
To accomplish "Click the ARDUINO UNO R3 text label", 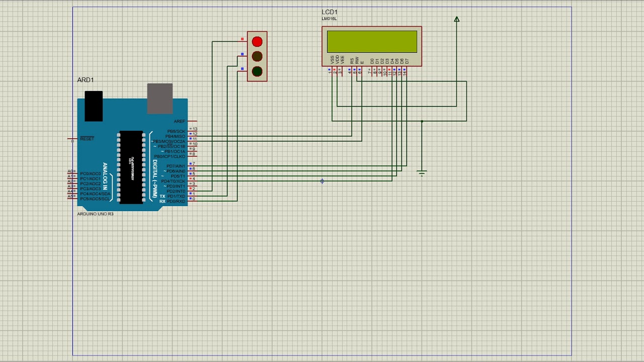I will 95,214.
